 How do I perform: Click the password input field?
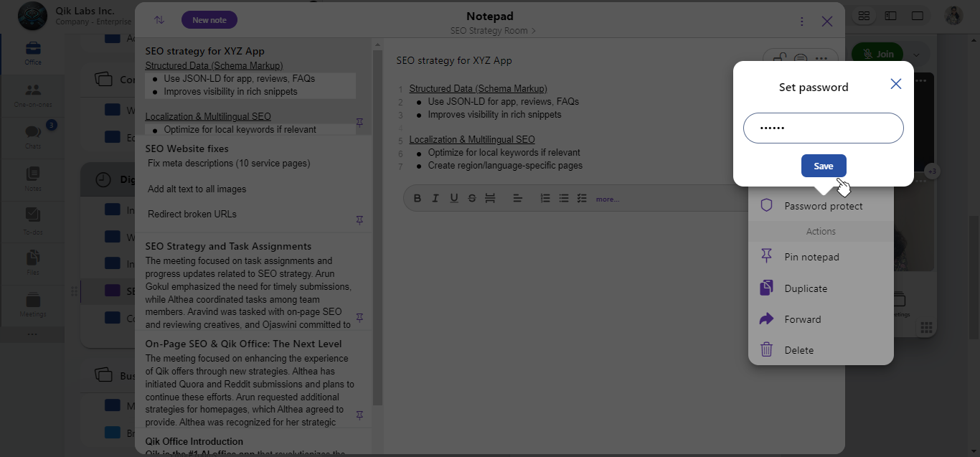click(823, 128)
